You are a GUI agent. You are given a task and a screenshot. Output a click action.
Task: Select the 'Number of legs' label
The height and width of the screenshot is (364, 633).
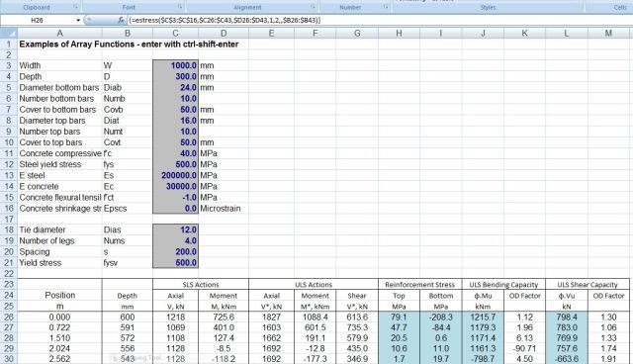(x=59, y=241)
